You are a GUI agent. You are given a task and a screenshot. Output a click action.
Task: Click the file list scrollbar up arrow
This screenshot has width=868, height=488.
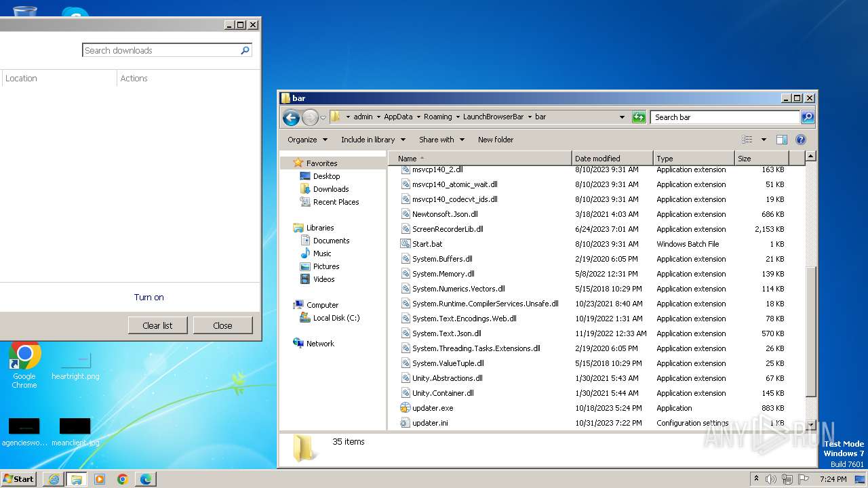(x=810, y=157)
